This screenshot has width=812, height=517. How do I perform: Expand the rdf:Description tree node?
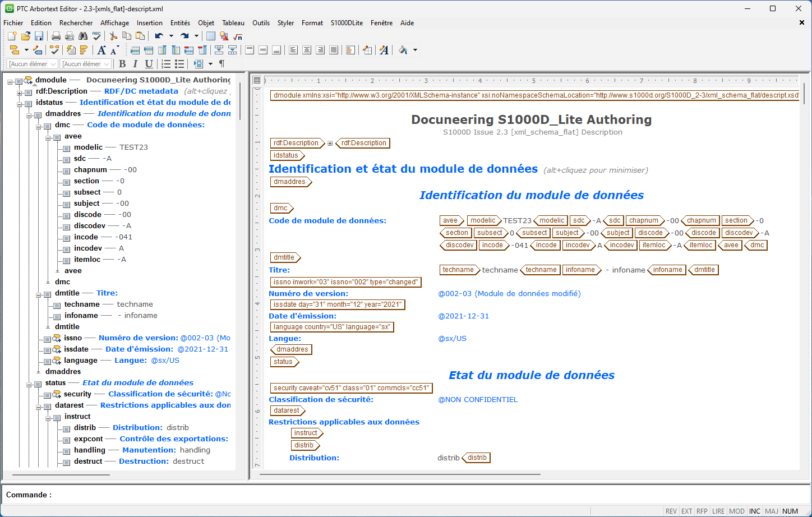[x=20, y=93]
